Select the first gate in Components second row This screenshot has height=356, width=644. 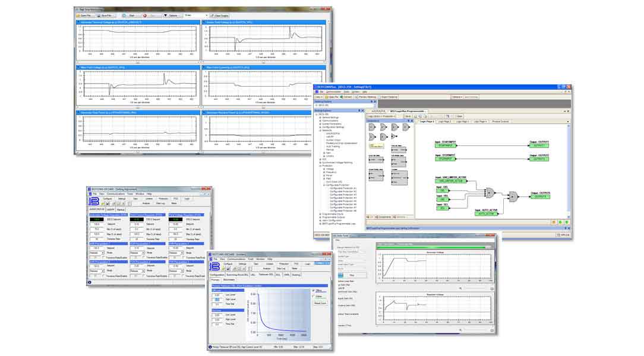(372, 136)
